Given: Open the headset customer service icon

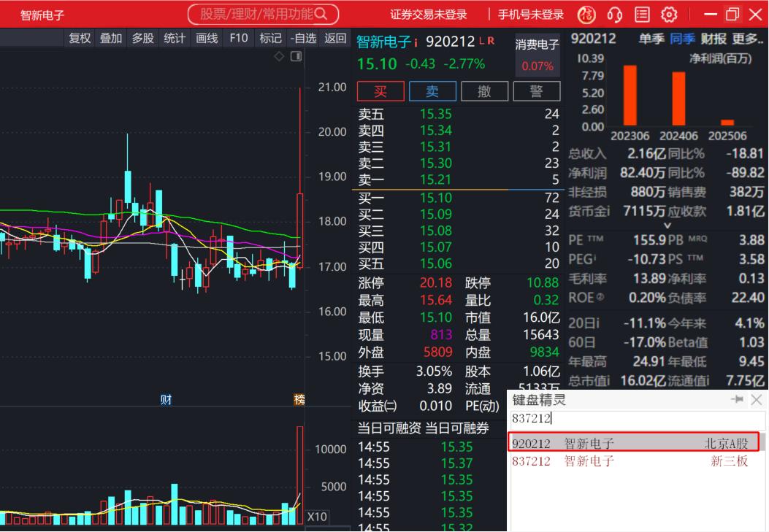Looking at the screenshot, I should (614, 15).
